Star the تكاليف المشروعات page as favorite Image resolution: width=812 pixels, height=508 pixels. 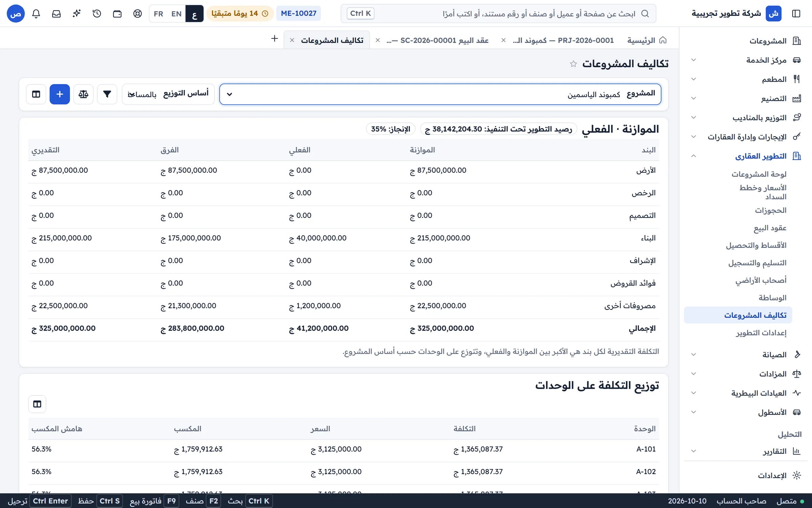(573, 64)
